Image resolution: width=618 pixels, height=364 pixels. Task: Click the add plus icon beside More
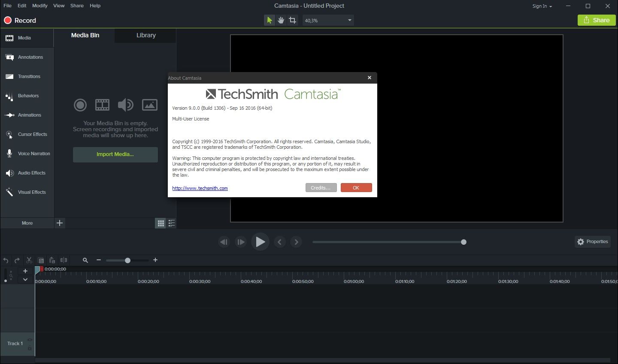coord(60,223)
